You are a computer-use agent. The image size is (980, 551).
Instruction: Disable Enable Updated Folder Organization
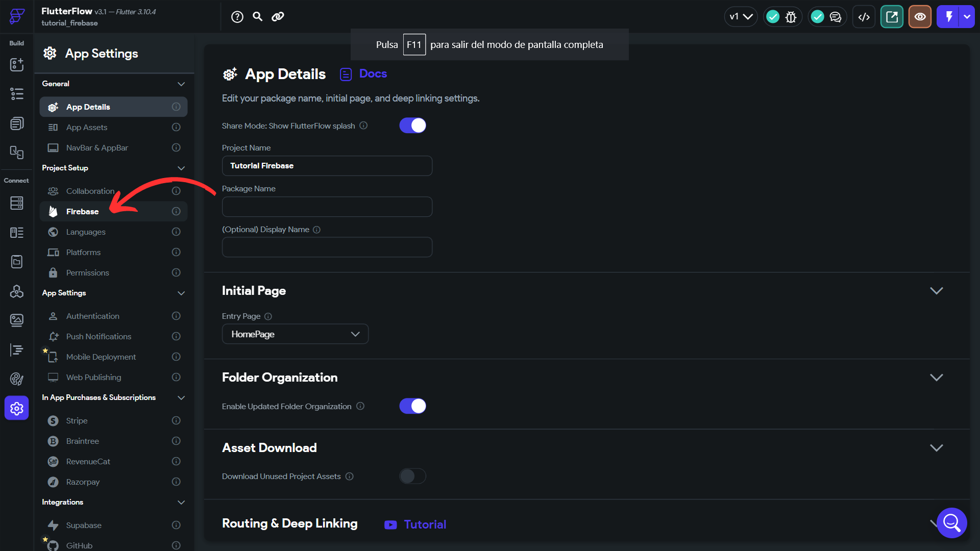click(412, 406)
